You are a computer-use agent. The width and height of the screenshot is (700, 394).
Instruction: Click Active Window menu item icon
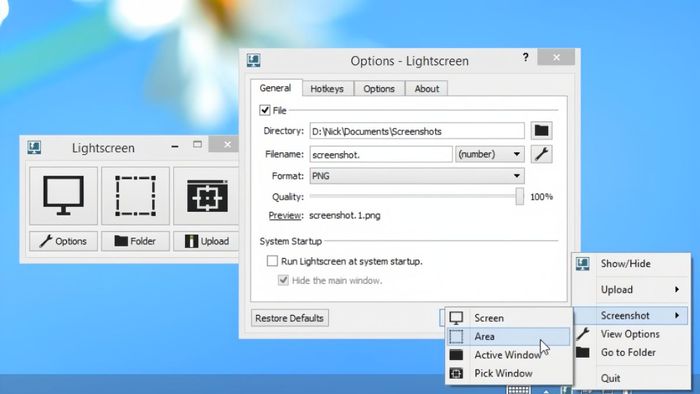coord(456,355)
